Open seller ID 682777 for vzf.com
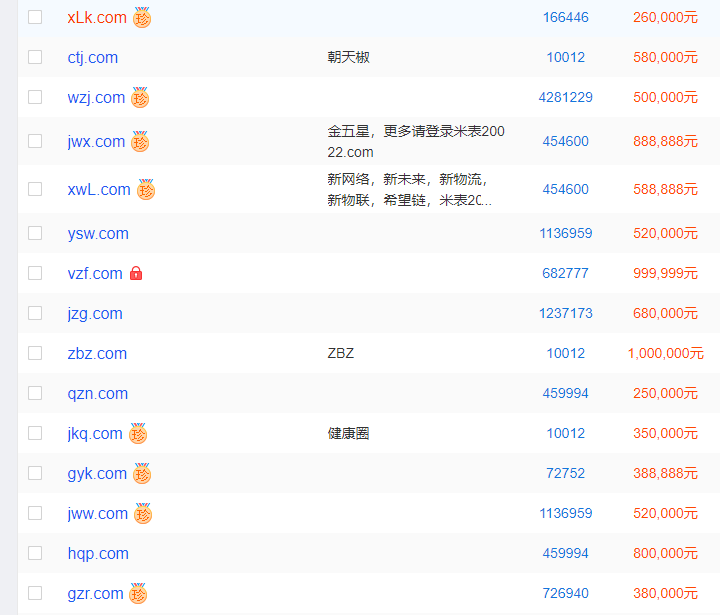Viewport: 720px width, 615px height. pyautogui.click(x=565, y=273)
